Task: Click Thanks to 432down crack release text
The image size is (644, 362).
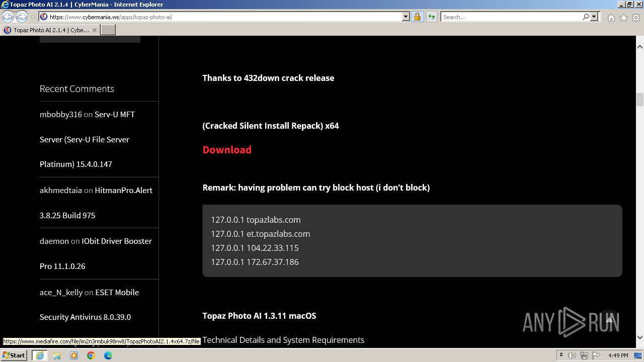Action: click(x=268, y=78)
